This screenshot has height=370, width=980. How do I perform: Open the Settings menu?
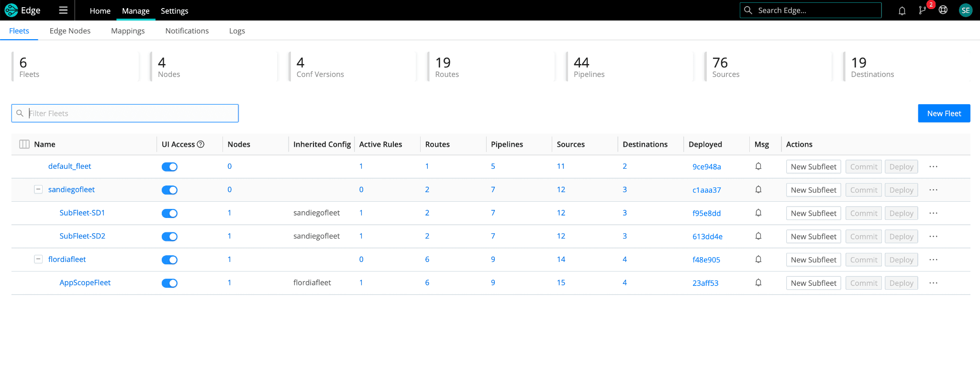coord(174,11)
